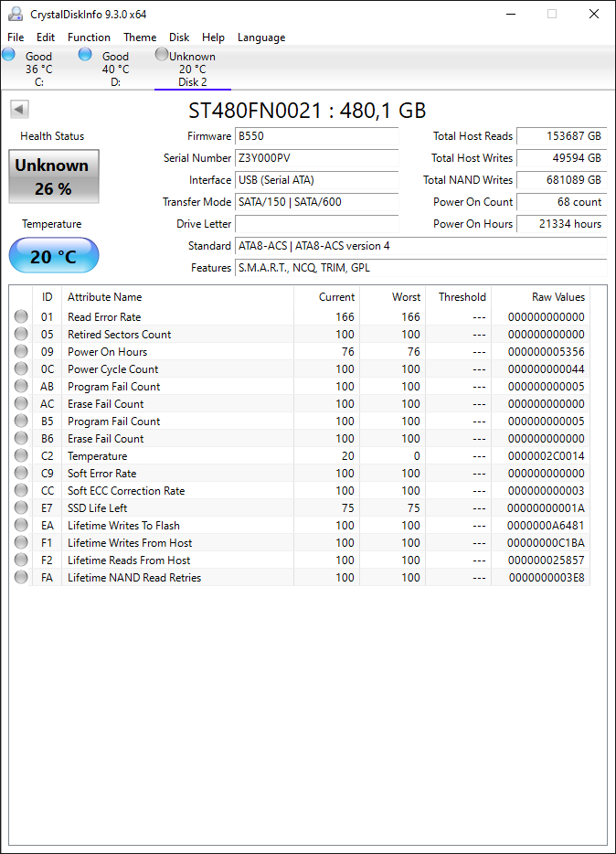Click status circle for the AC row
The width and height of the screenshot is (616, 854).
[21, 403]
